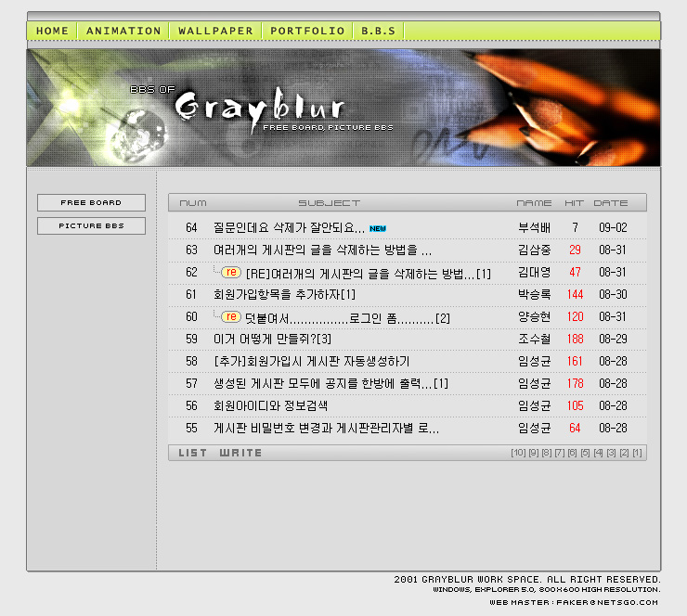This screenshot has width=687, height=616.
Task: Go to page [3] in pagination
Action: pos(612,453)
